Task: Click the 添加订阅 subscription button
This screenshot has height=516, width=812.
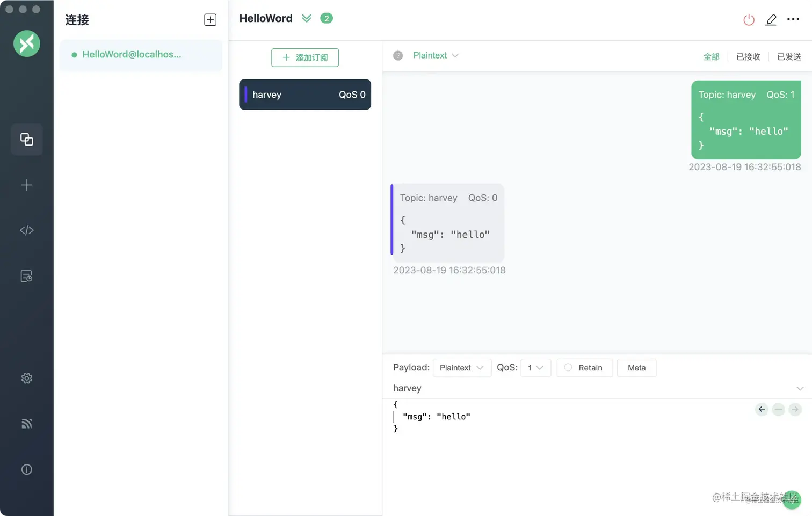Action: click(x=305, y=57)
